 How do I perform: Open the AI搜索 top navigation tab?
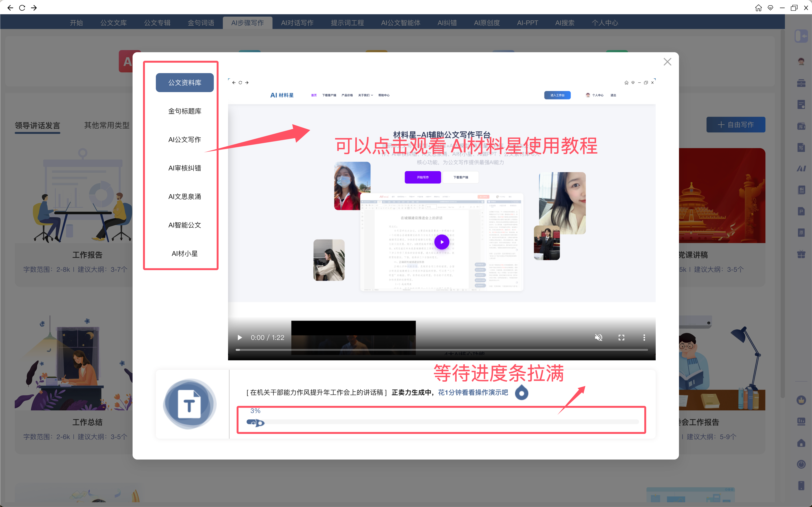coord(565,23)
